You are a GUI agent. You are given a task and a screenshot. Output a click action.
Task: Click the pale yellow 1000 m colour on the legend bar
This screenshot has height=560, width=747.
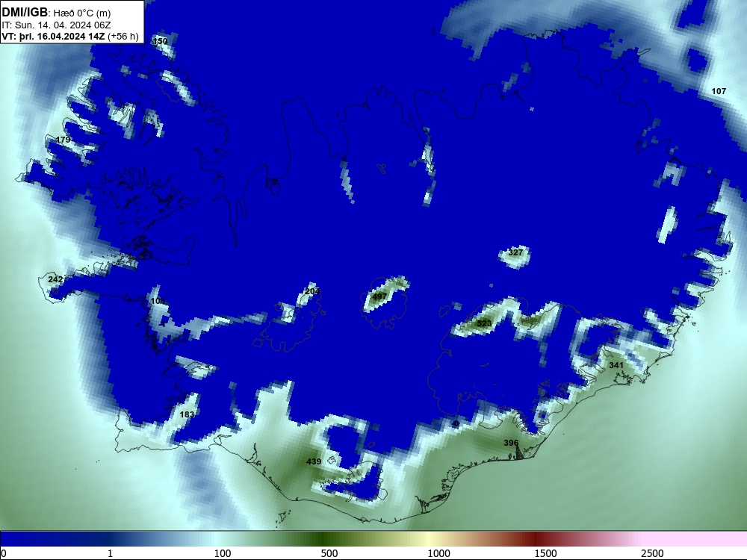click(431, 539)
